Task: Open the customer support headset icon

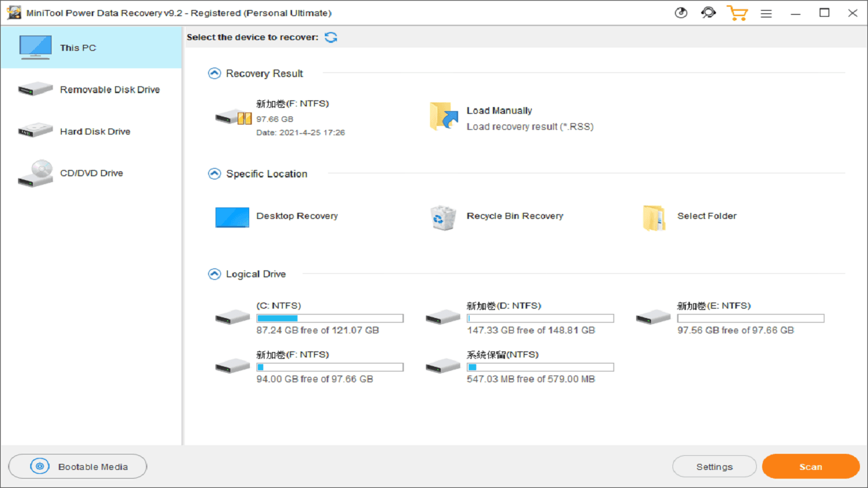Action: point(709,13)
